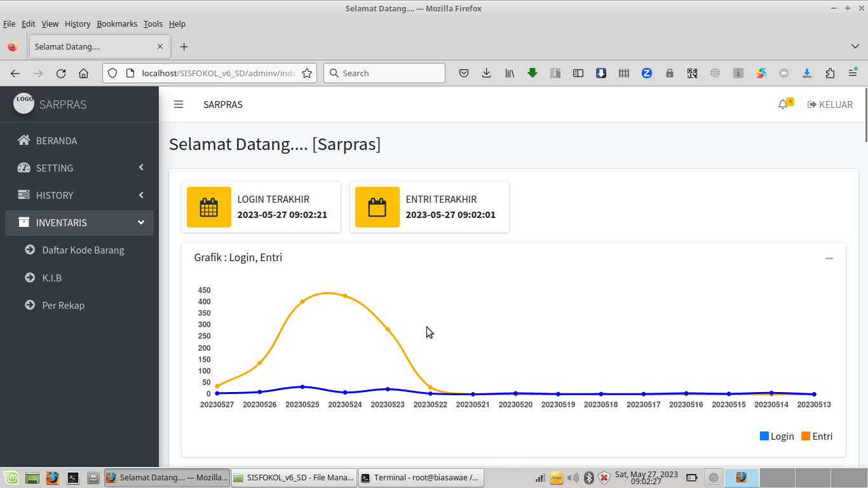Expand the HISTORY sidebar menu
Screen dimensions: 868x488
click(79, 195)
